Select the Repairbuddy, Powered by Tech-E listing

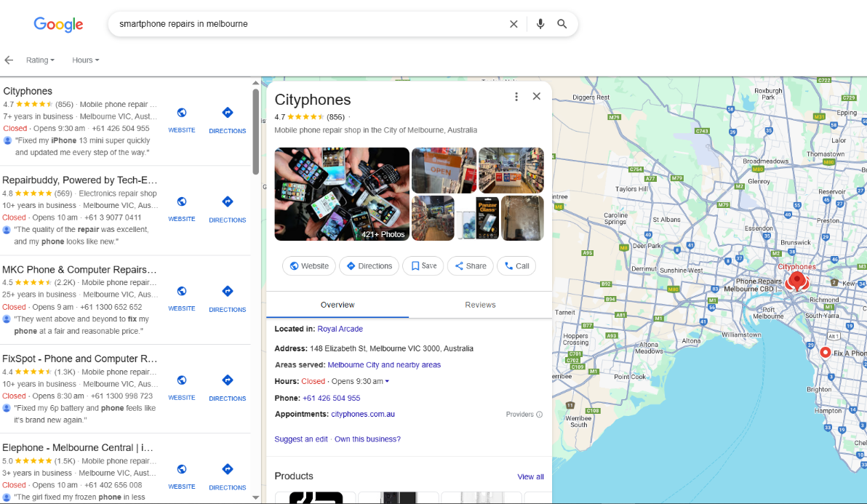(79, 180)
